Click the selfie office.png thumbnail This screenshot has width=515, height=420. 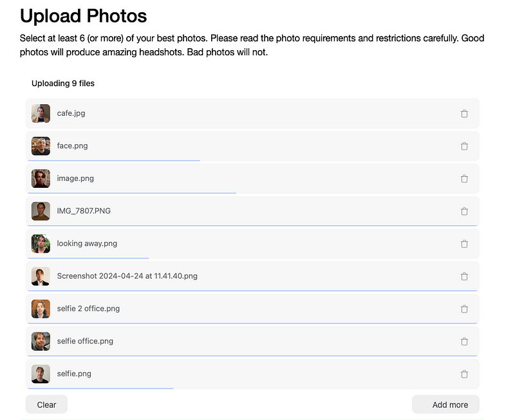(x=41, y=342)
